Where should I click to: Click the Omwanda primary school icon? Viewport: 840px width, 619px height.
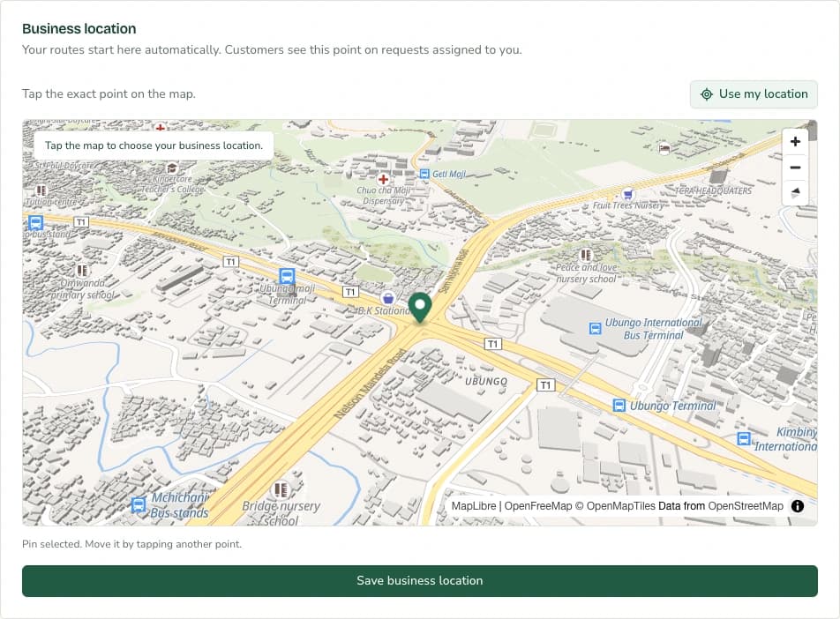(82, 271)
